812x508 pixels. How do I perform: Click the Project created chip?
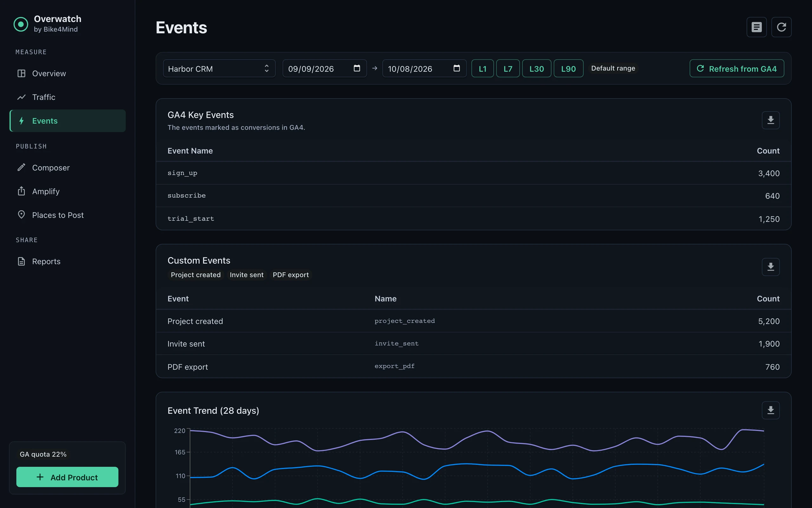coord(196,275)
